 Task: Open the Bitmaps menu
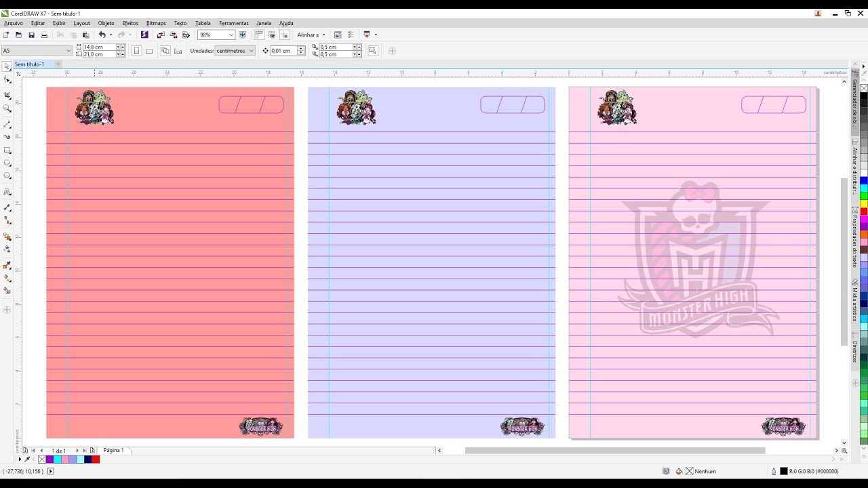coord(156,23)
